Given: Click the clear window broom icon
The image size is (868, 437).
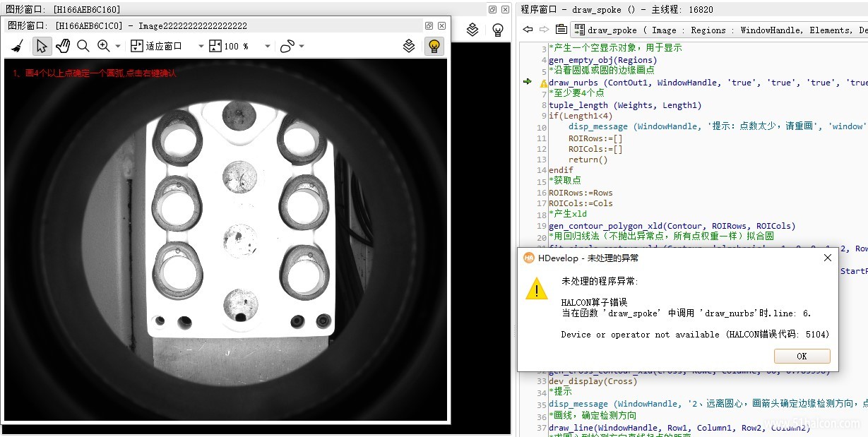Looking at the screenshot, I should (18, 46).
